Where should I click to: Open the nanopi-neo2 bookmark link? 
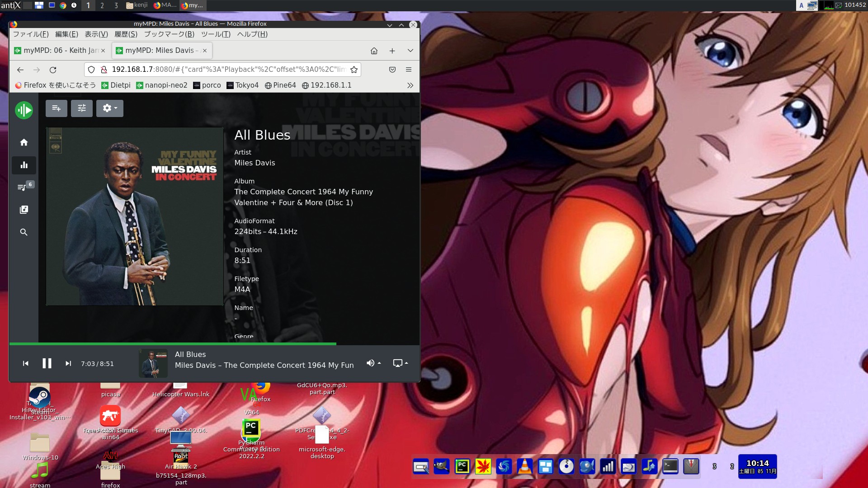pyautogui.click(x=162, y=85)
